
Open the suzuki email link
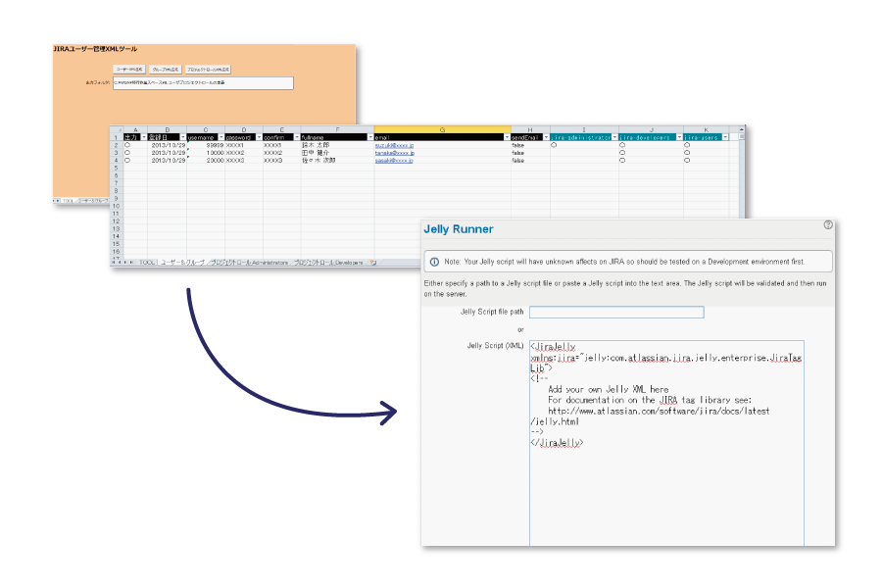(x=394, y=145)
